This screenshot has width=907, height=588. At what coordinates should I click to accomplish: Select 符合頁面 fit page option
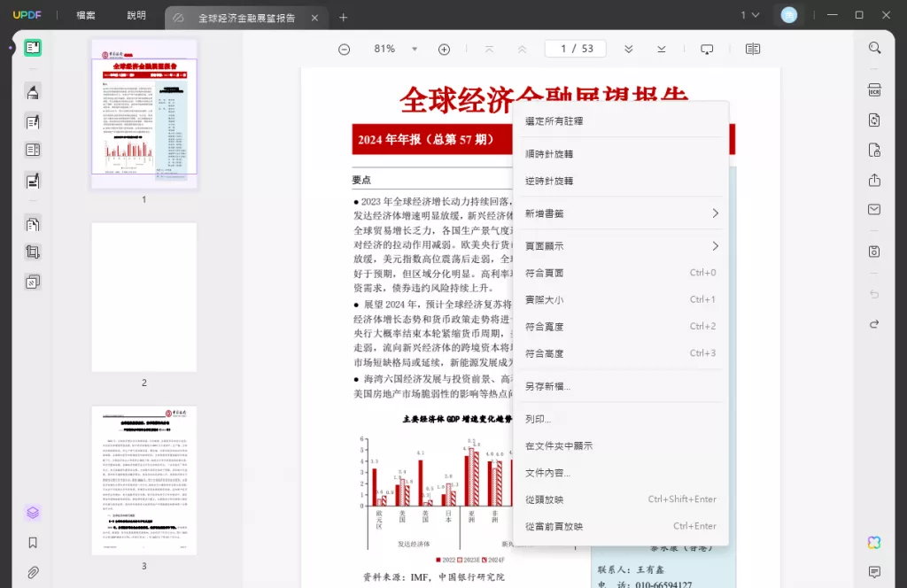point(621,273)
